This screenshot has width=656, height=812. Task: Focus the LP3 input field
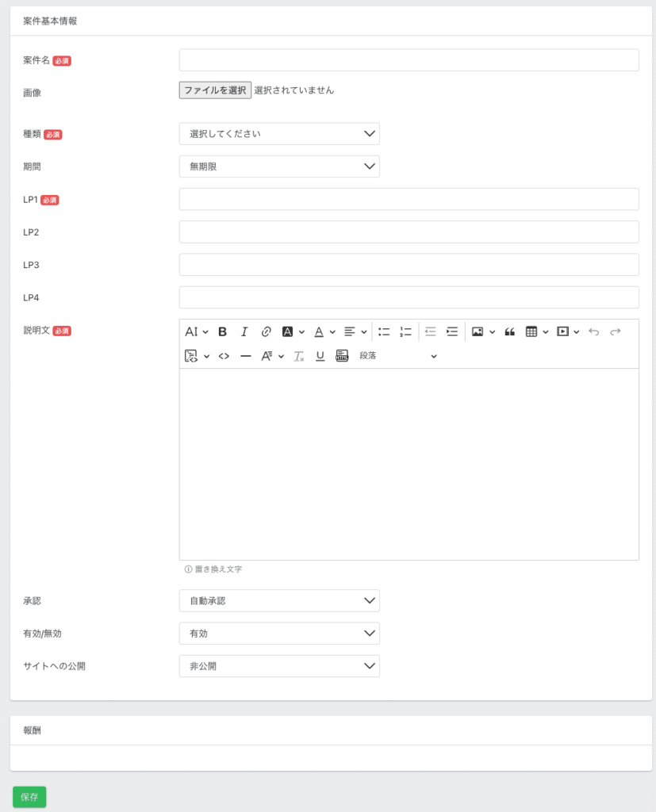409,265
